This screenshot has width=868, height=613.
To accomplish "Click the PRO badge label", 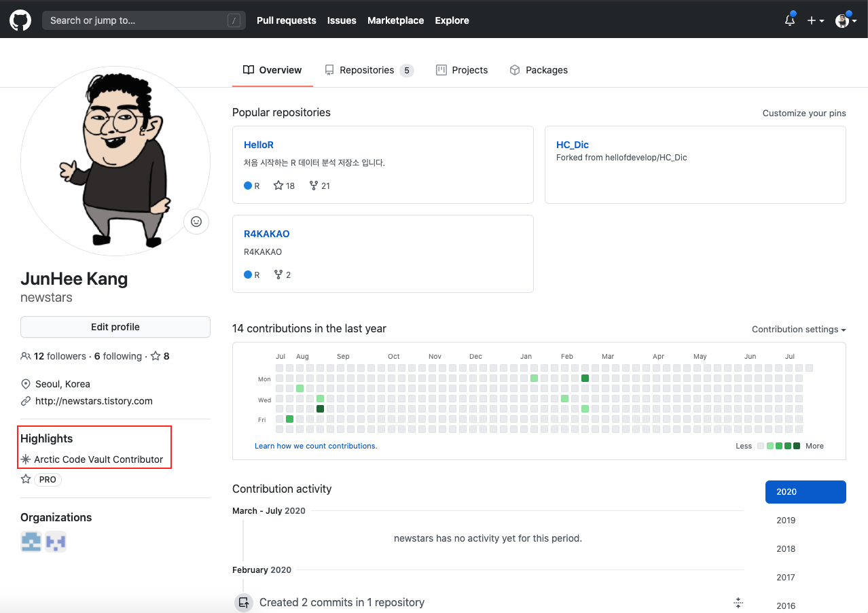I will [48, 480].
